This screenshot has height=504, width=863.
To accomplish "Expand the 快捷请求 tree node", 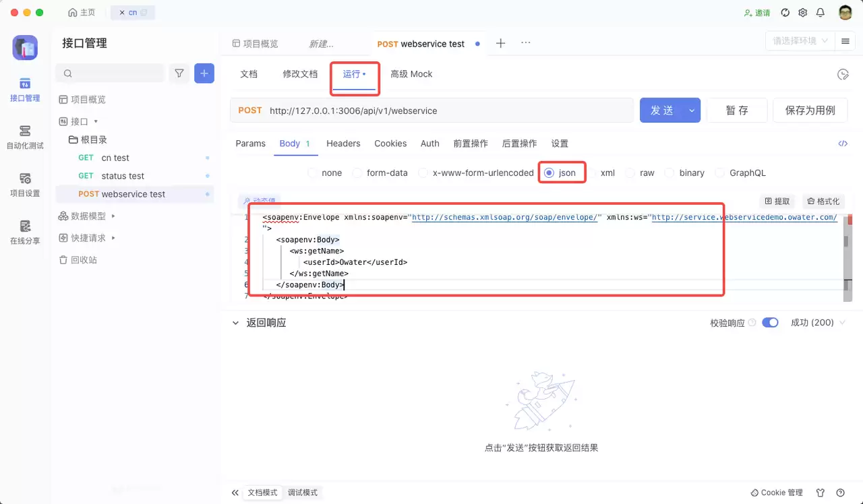I will 113,238.
